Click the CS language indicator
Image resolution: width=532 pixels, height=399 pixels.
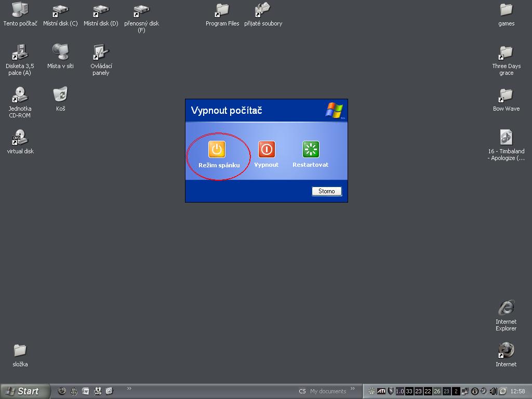point(302,391)
